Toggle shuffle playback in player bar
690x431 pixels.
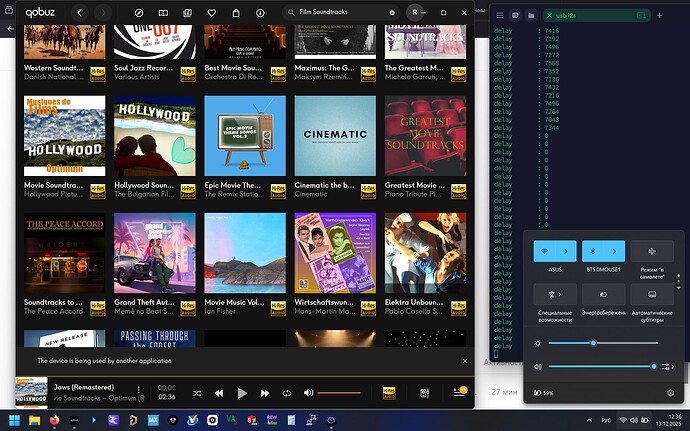tap(197, 393)
